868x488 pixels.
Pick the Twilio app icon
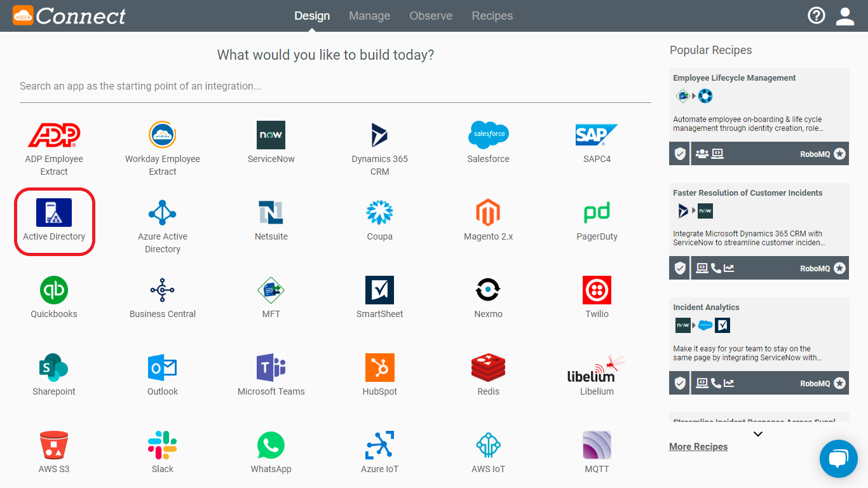pyautogui.click(x=597, y=290)
